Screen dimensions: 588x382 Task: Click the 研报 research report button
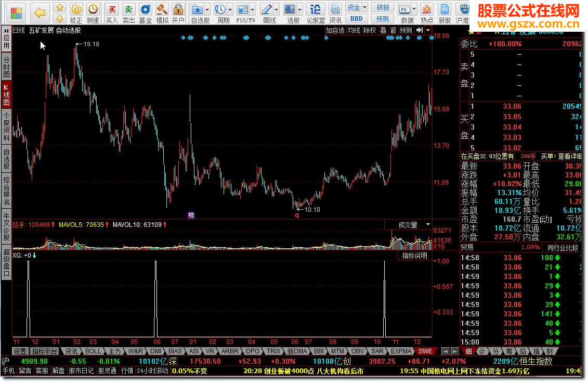[x=383, y=7]
